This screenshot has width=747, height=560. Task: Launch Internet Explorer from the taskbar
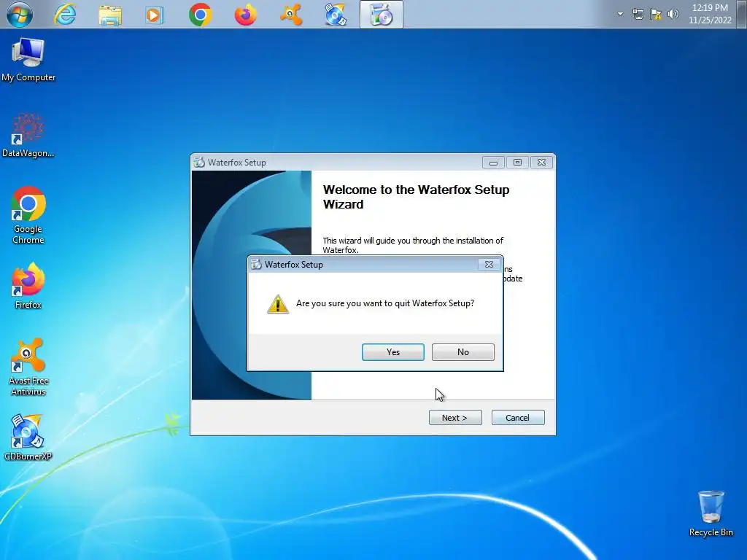[x=65, y=15]
